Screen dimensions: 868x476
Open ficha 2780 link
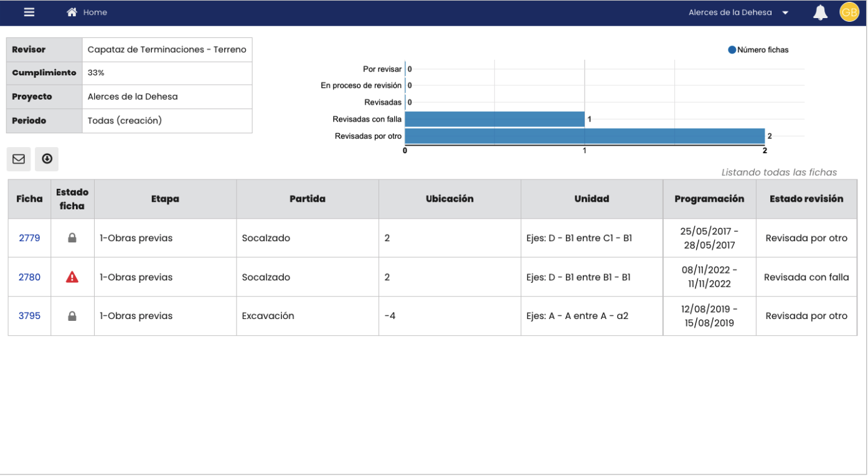pyautogui.click(x=29, y=277)
